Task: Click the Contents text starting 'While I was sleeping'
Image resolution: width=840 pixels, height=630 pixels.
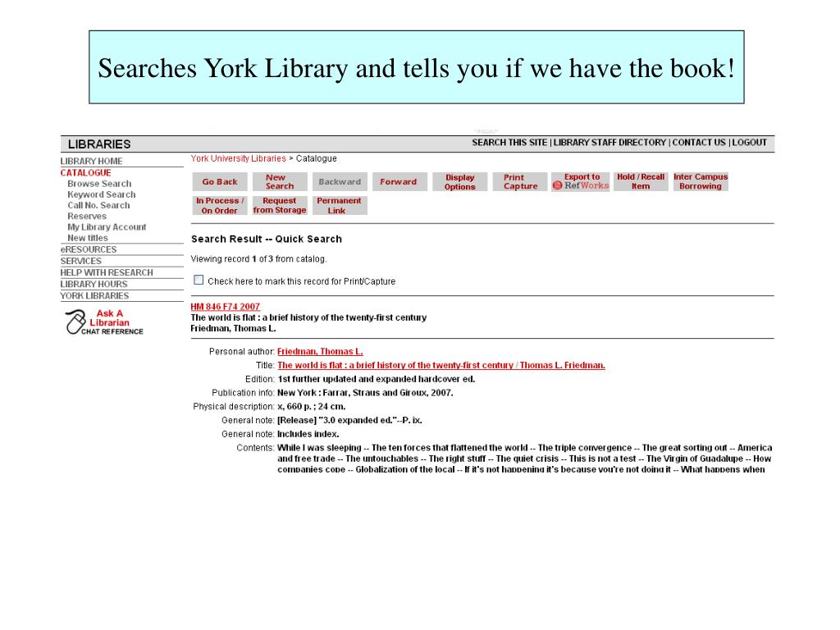Action: [x=524, y=459]
